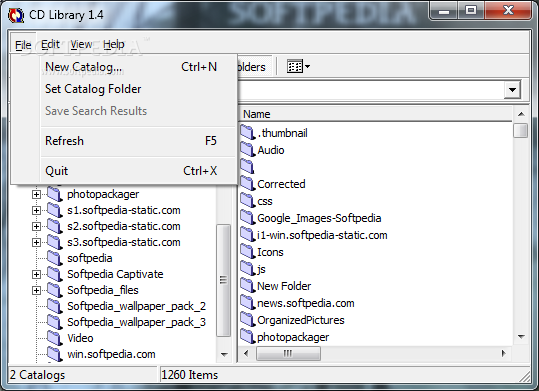The height and width of the screenshot is (391, 539).
Task: Click win.softpedia.com folder icon in tree
Action: coord(54,354)
